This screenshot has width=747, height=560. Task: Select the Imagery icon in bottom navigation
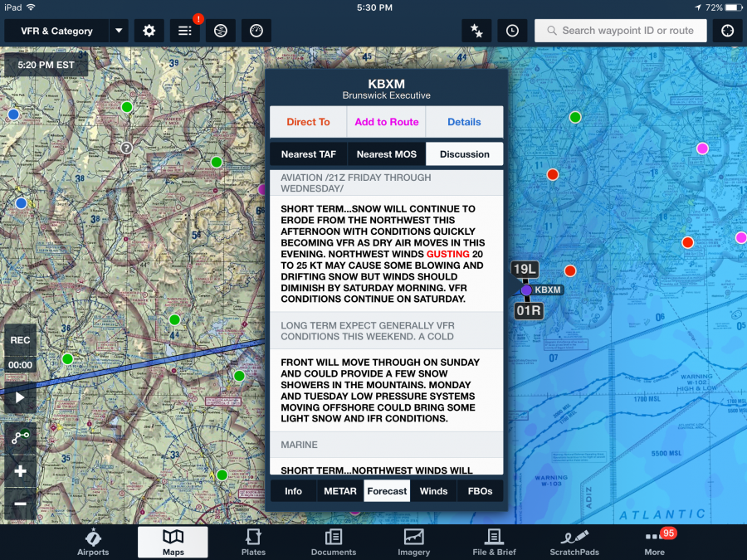(413, 542)
